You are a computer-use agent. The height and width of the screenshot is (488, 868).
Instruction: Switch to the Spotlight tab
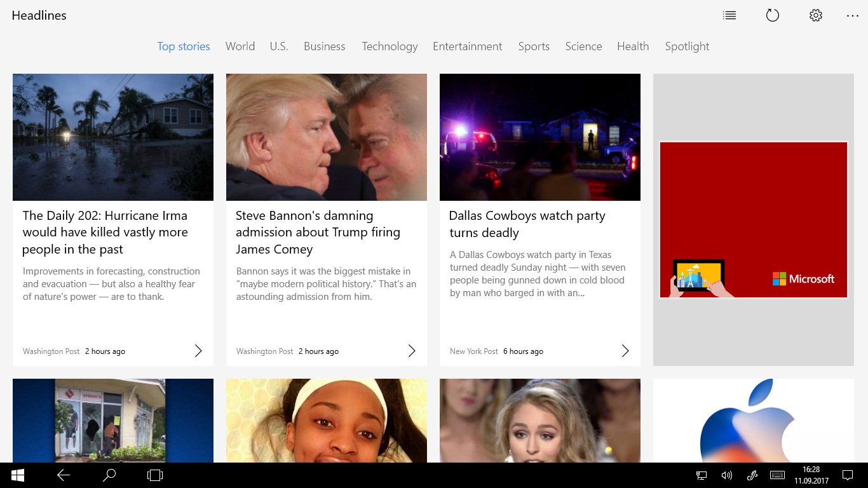[687, 46]
